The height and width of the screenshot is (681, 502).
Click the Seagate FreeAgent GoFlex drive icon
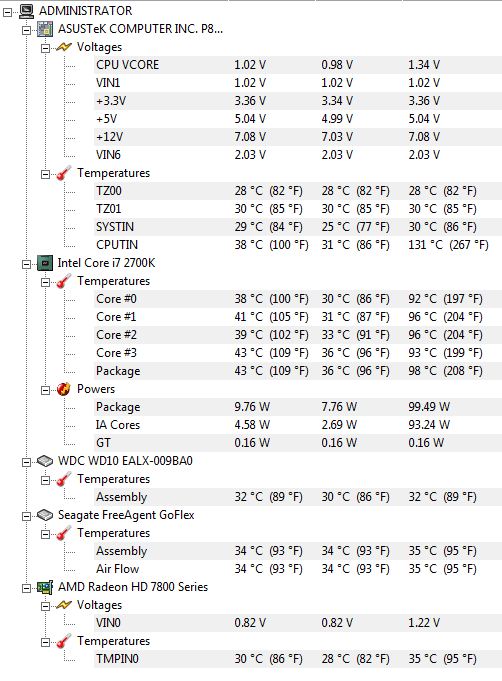click(45, 515)
